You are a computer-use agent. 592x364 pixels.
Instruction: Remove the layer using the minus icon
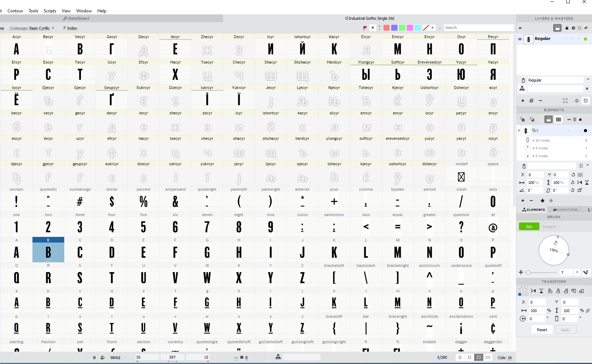pyautogui.click(x=540, y=101)
